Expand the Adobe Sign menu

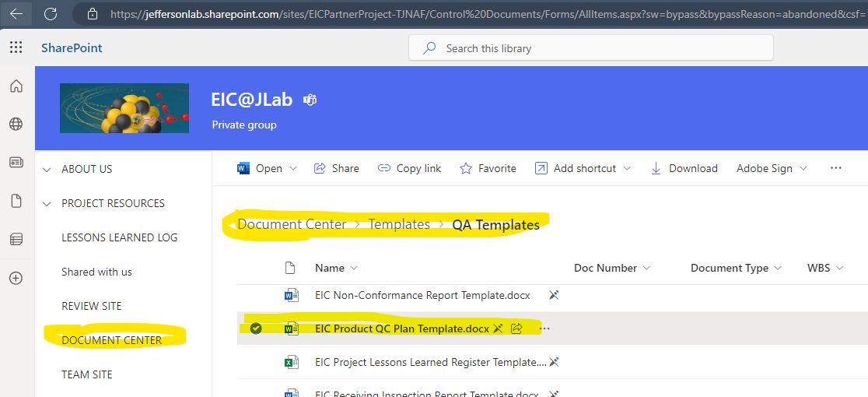(x=772, y=168)
